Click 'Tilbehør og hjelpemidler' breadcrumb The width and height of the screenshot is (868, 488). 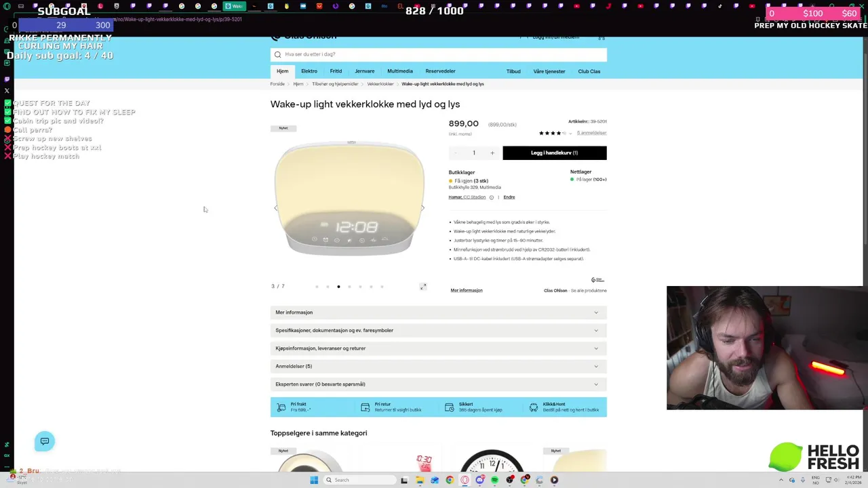(x=335, y=84)
